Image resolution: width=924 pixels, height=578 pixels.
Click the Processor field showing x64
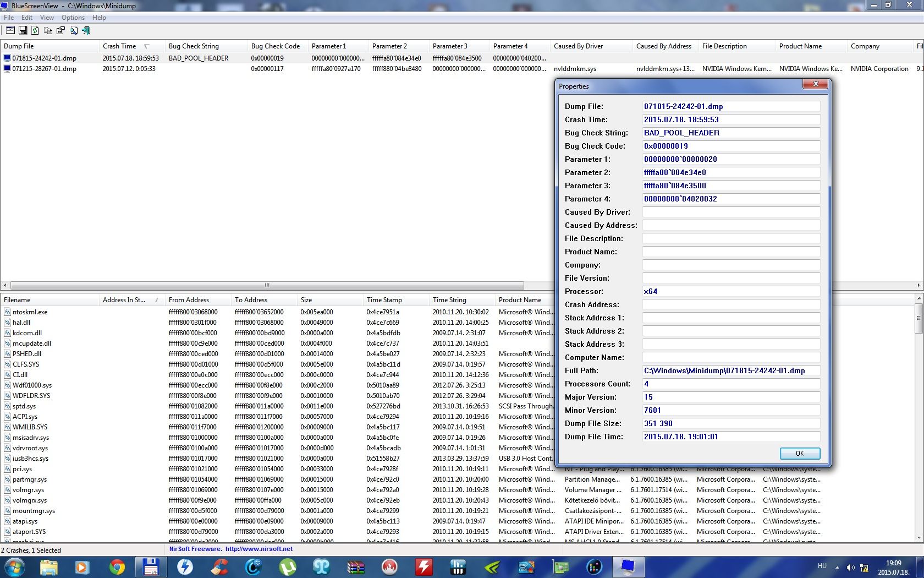pyautogui.click(x=731, y=291)
